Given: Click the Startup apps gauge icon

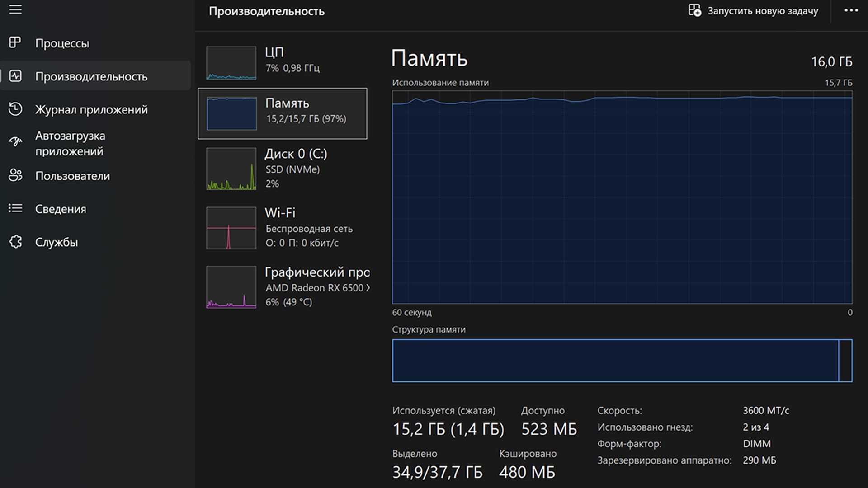Looking at the screenshot, I should (x=15, y=142).
